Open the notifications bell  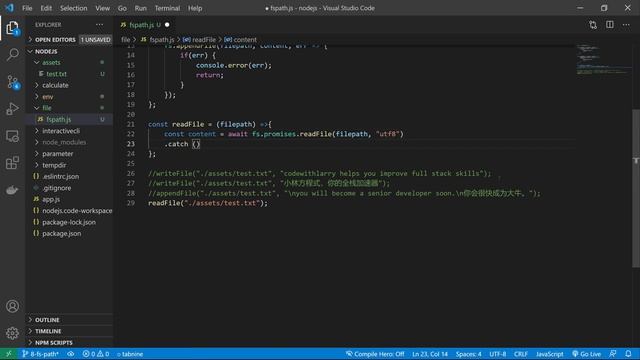click(x=628, y=354)
